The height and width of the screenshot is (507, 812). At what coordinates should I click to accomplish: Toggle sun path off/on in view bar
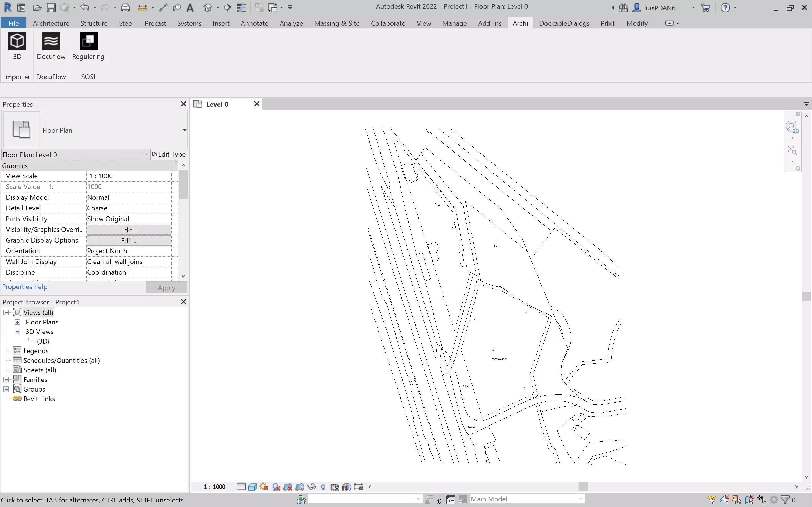click(x=264, y=487)
